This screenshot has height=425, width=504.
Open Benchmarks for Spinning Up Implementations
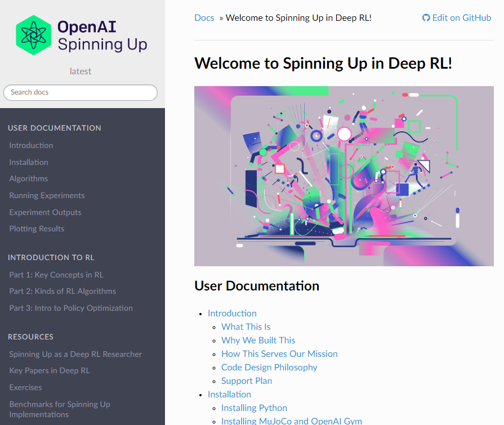[x=60, y=409]
